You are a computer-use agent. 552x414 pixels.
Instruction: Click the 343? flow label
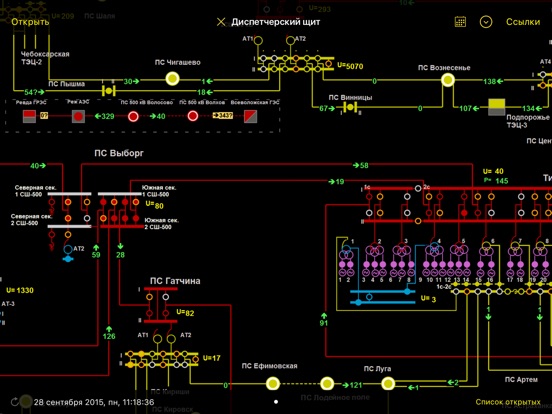(x=222, y=115)
